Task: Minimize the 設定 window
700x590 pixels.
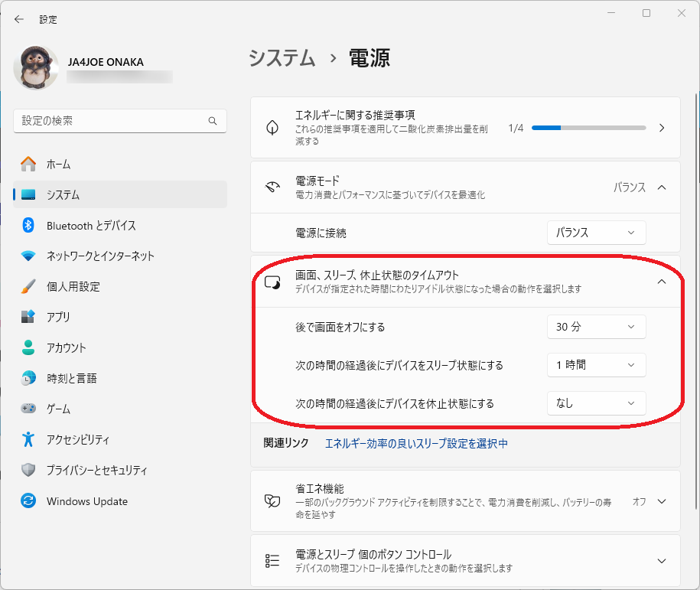Action: click(611, 13)
